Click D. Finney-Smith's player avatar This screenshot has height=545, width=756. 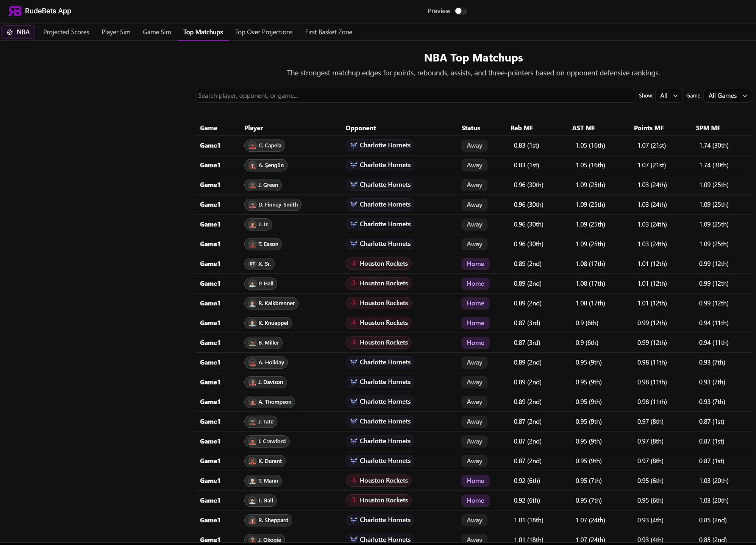[252, 205]
